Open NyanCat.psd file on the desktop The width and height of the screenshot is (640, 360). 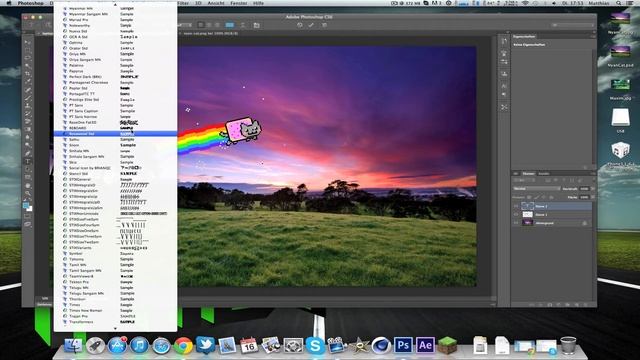pyautogui.click(x=620, y=56)
